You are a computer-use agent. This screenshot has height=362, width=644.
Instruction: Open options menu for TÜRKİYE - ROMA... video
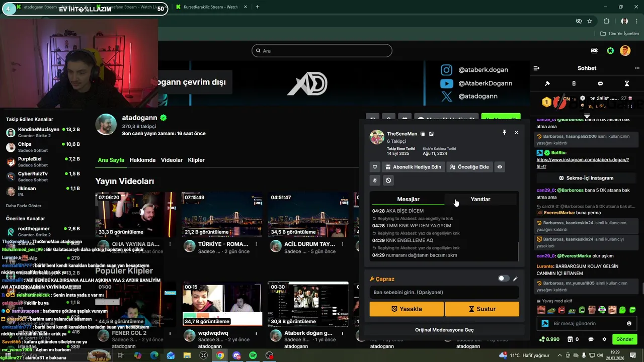(256, 244)
